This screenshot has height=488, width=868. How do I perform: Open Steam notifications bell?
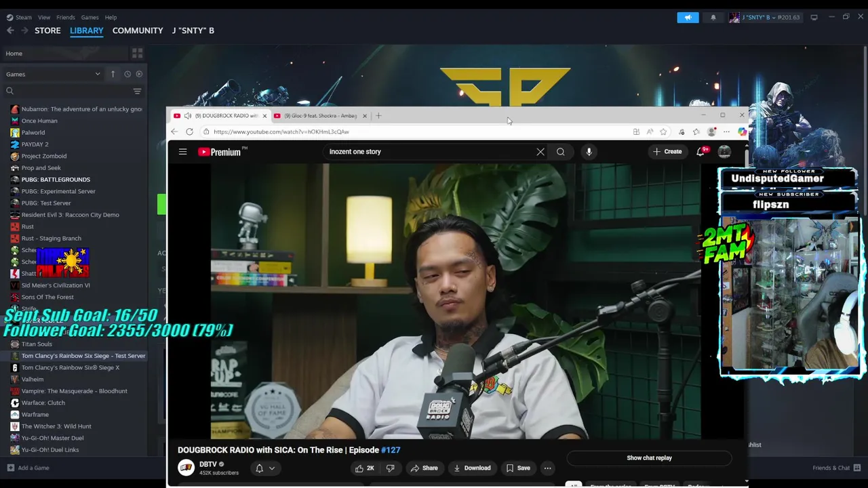pos(713,17)
